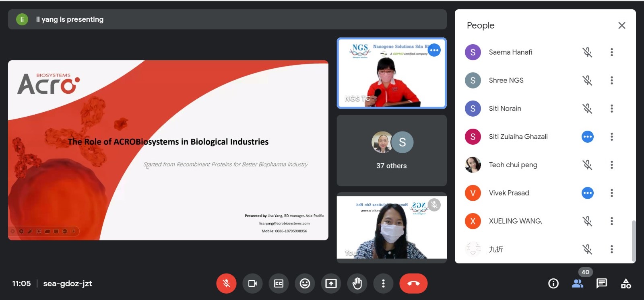Unmute the microphone in the call controls
The image size is (644, 300).
click(226, 284)
